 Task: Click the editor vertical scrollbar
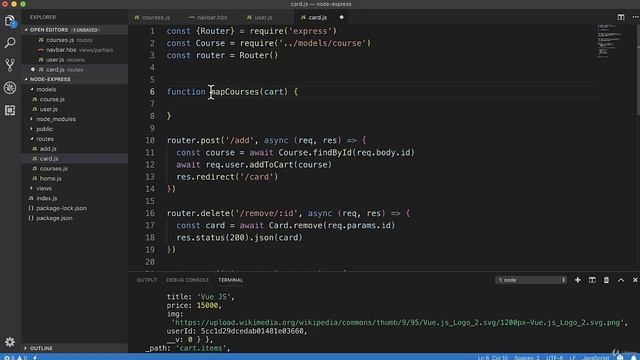[638, 70]
